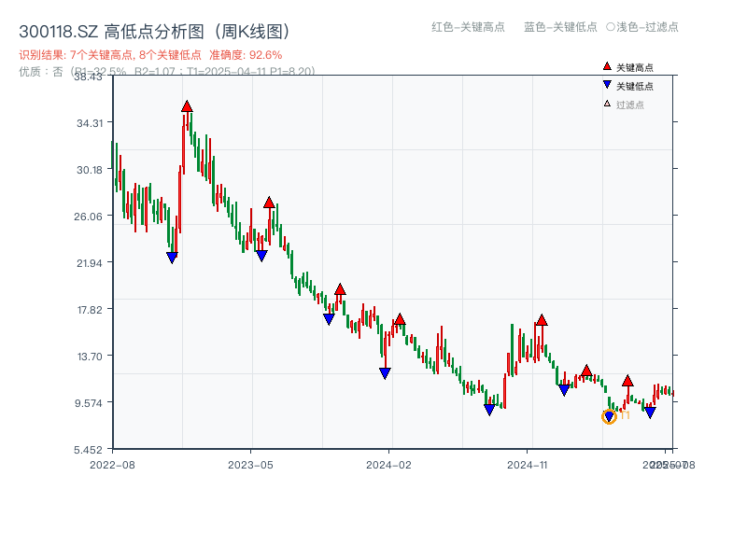
Task: Click the blue key-low marker near 2023-05
Action: click(261, 253)
